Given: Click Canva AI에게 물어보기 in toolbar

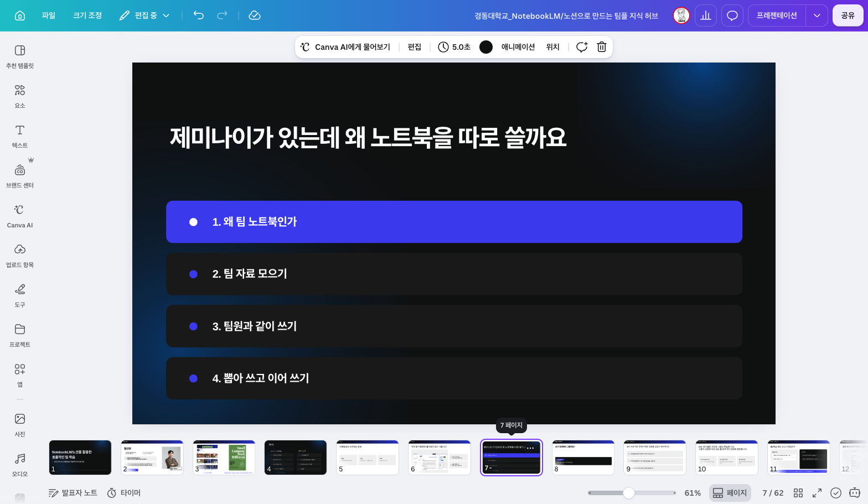Looking at the screenshot, I should click(345, 47).
